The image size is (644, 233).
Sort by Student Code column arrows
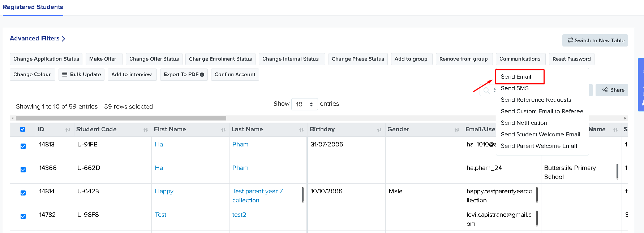coord(146,130)
